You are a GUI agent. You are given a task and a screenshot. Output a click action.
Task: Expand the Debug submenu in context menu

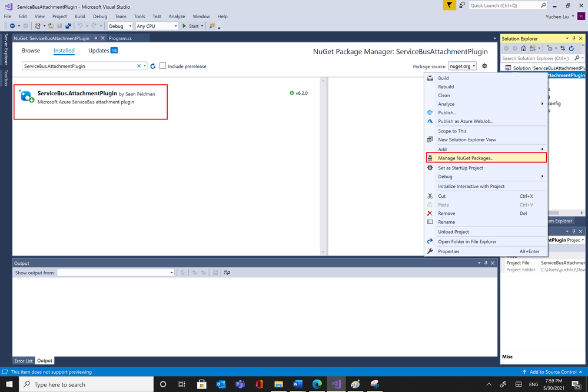click(542, 177)
